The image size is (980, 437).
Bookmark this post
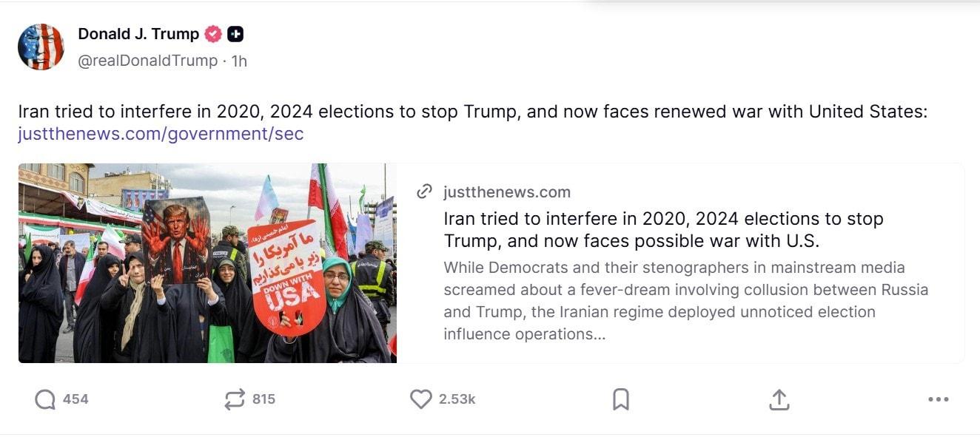pyautogui.click(x=621, y=399)
